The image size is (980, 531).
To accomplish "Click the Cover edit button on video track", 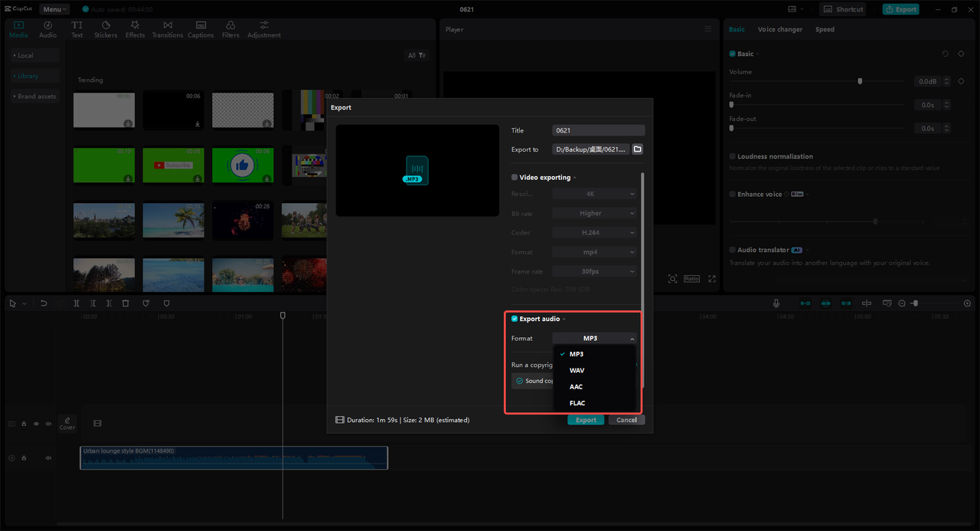I will (67, 423).
